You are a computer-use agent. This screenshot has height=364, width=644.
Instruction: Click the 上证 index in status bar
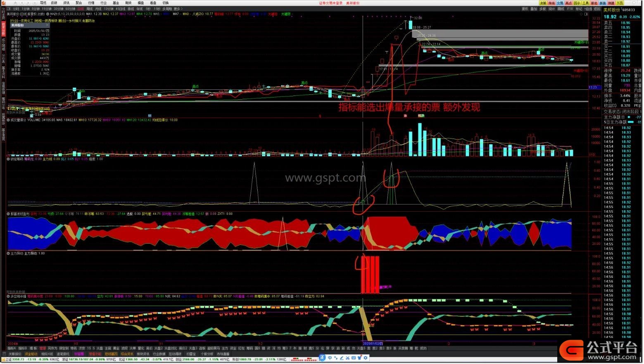pyautogui.click(x=8, y=359)
